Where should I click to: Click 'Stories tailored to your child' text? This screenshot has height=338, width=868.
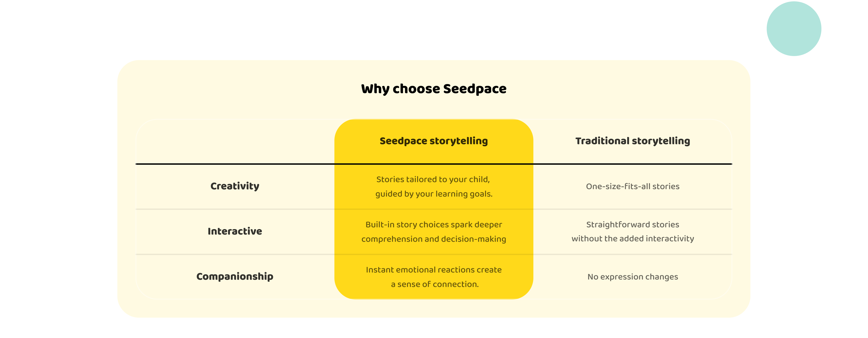433,179
